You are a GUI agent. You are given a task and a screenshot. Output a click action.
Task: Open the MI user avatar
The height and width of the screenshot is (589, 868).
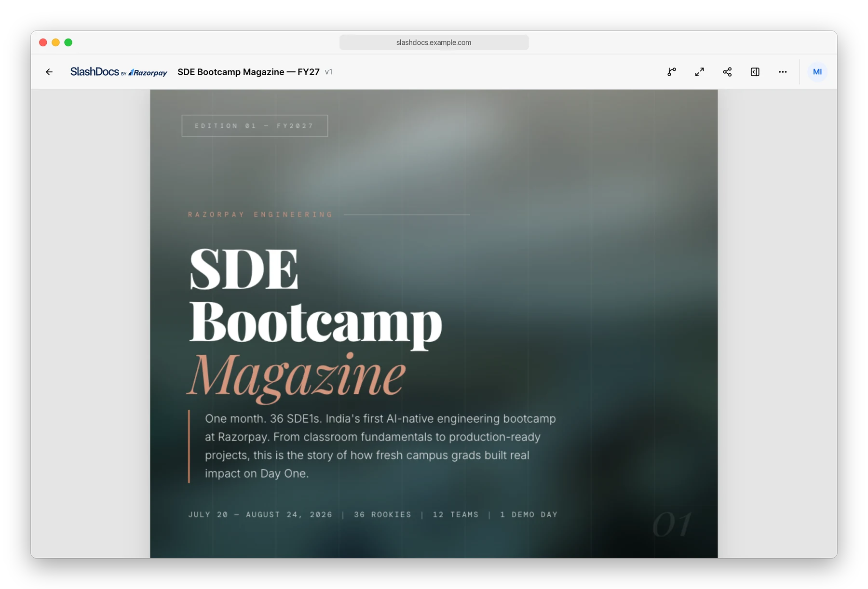point(817,72)
